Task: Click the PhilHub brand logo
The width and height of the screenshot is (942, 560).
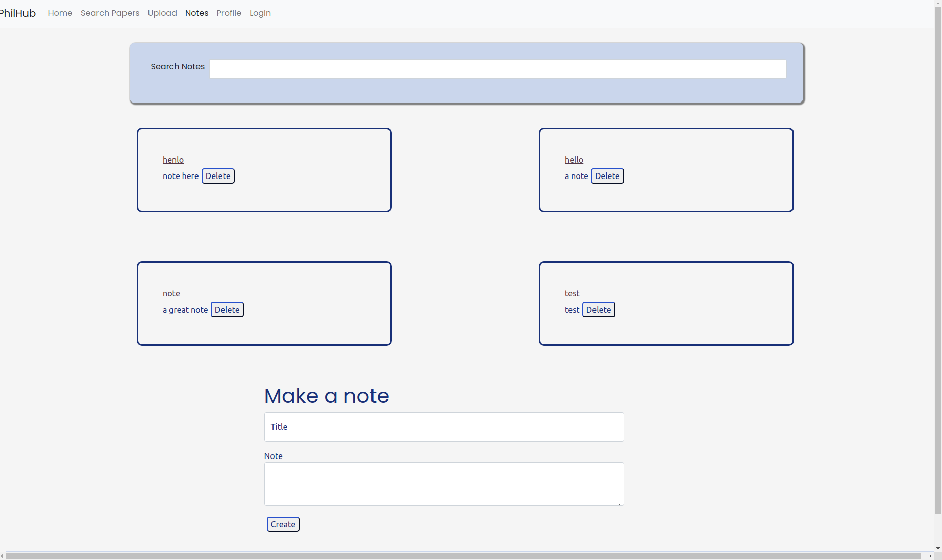Action: pos(18,13)
